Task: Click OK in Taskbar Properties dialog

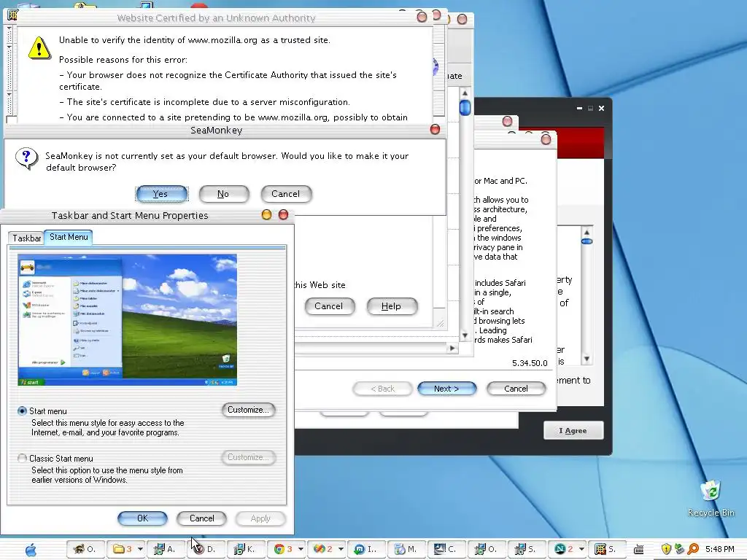Action: click(142, 518)
